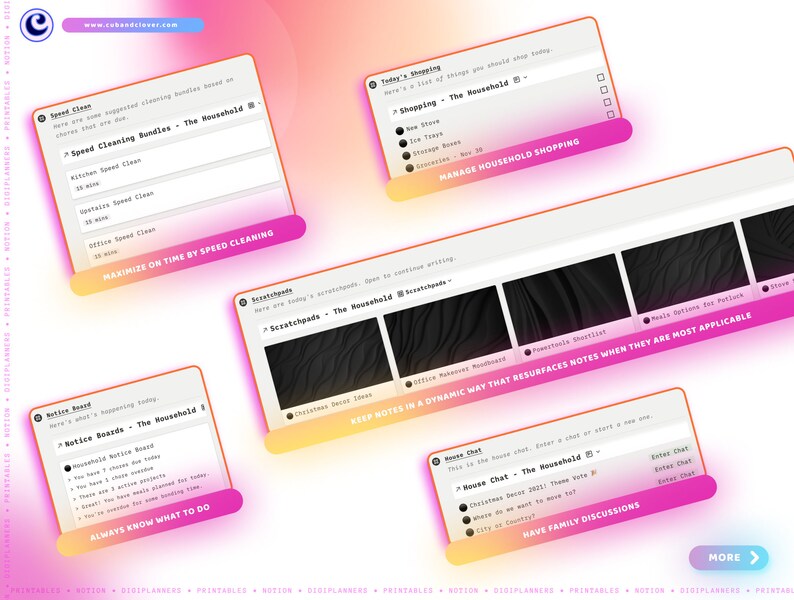Screen dimensions: 794x600
Task: Open the House Chat underlined heading link
Action: 463,454
